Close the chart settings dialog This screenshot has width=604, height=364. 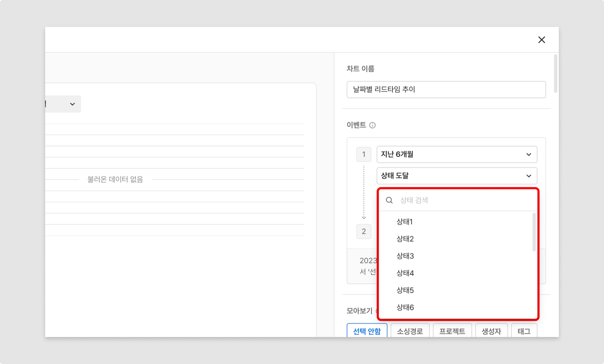pyautogui.click(x=542, y=40)
